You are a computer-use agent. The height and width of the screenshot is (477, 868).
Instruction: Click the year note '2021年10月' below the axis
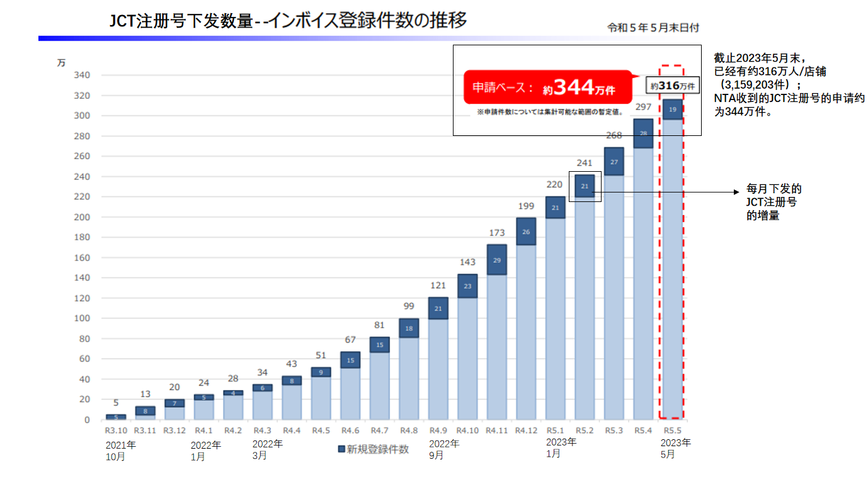[120, 451]
